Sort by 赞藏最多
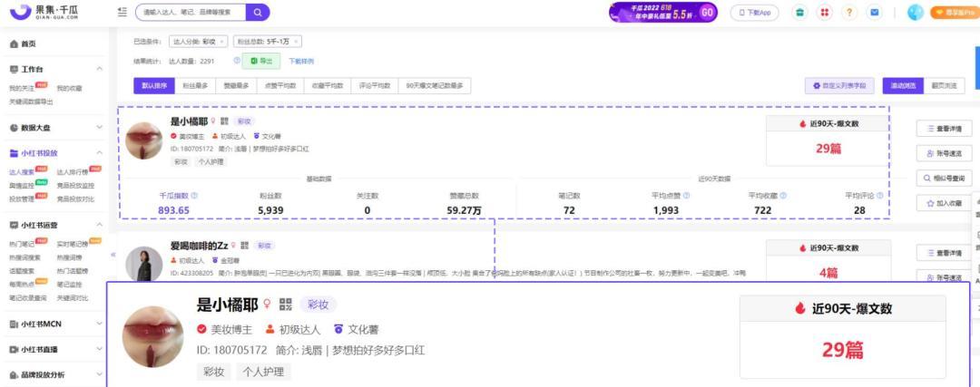980x387 pixels. 236,86
